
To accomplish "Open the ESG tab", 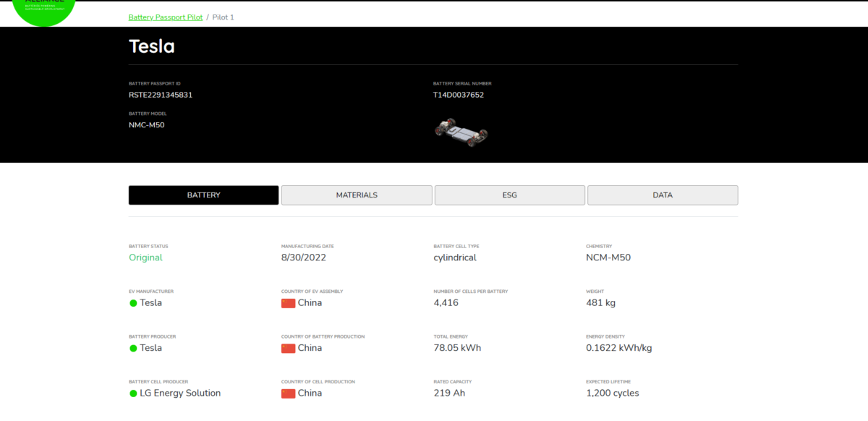I will 509,195.
